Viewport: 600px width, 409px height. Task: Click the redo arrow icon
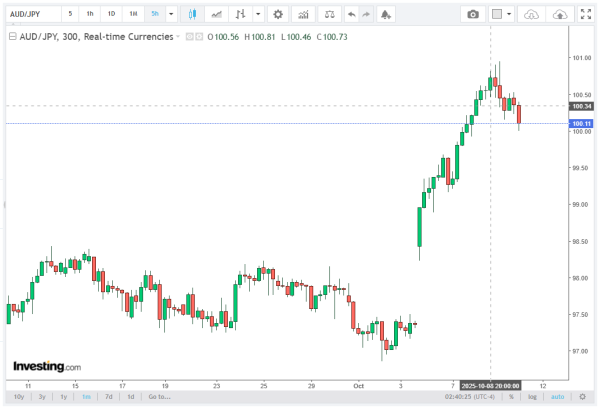pyautogui.click(x=367, y=15)
